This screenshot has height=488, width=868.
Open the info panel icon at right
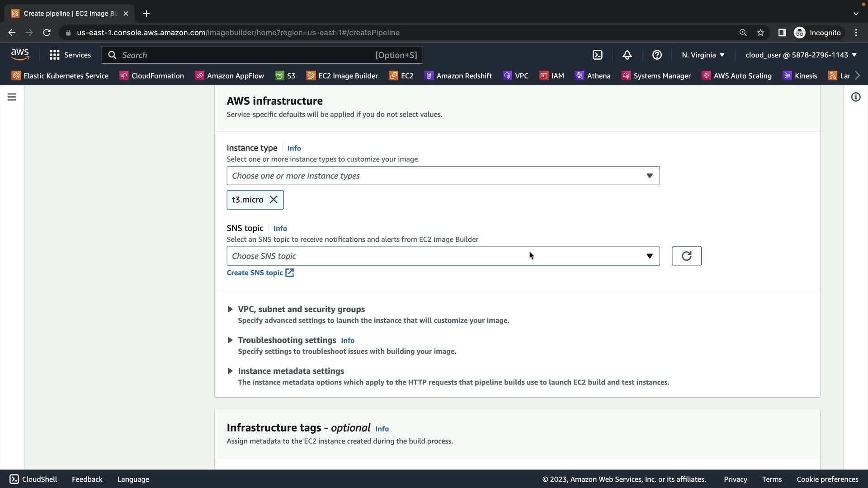[x=855, y=97]
